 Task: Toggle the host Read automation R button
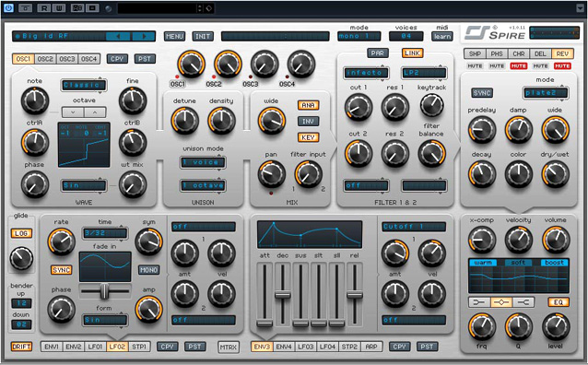coord(44,8)
